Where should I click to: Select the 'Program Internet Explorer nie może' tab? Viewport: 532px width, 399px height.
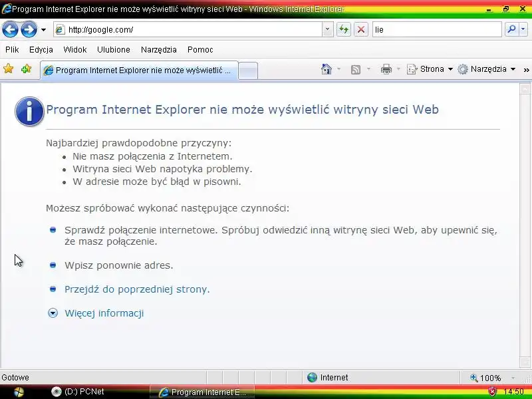click(x=139, y=70)
